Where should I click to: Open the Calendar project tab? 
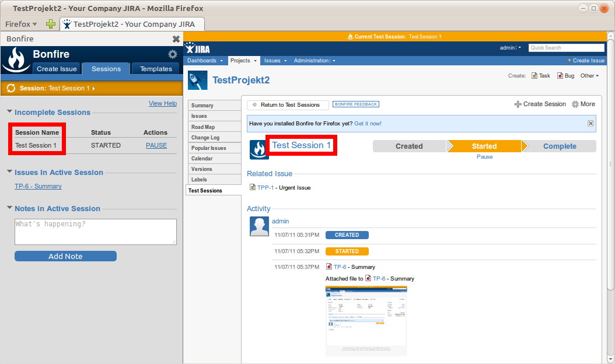point(215,159)
